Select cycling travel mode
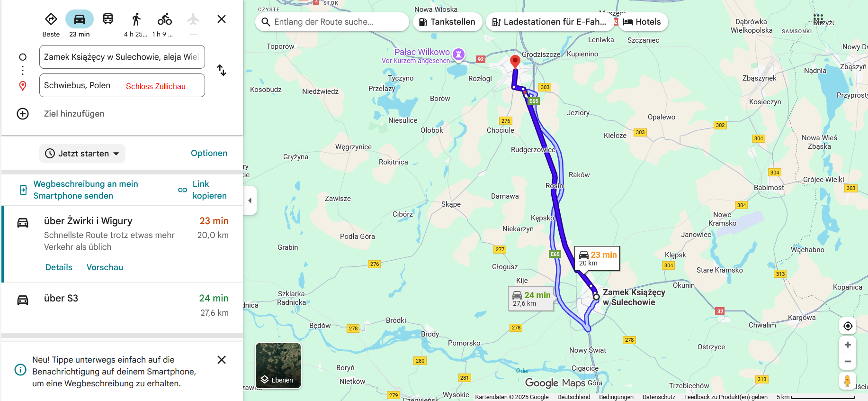 [x=165, y=19]
